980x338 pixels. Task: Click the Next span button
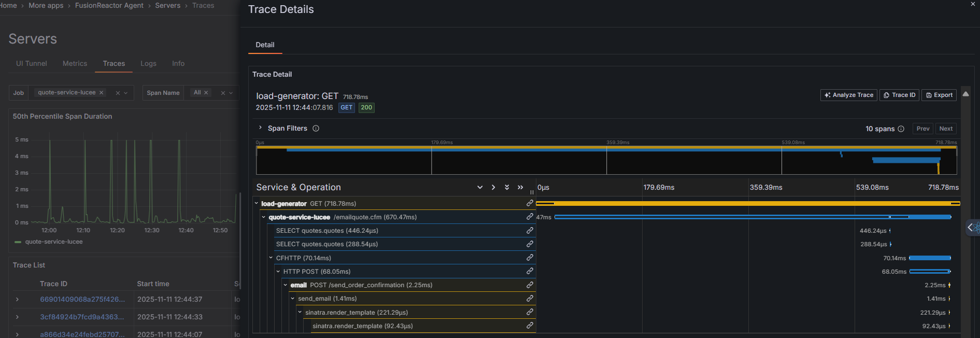[946, 129]
